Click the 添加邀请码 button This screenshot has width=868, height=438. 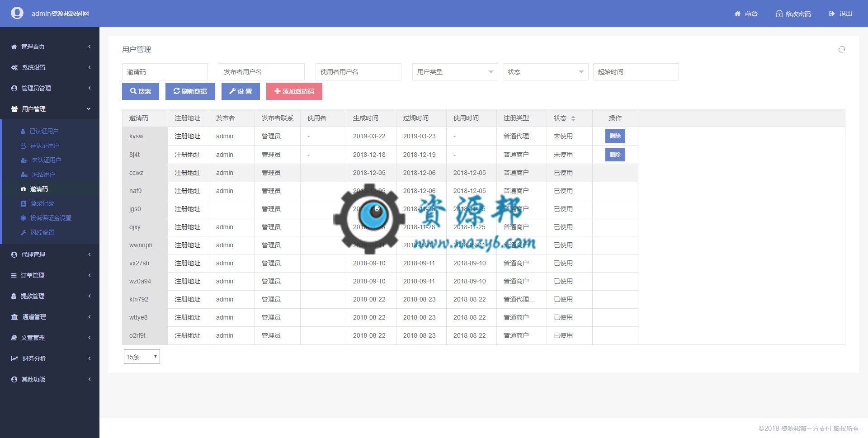[x=294, y=91]
